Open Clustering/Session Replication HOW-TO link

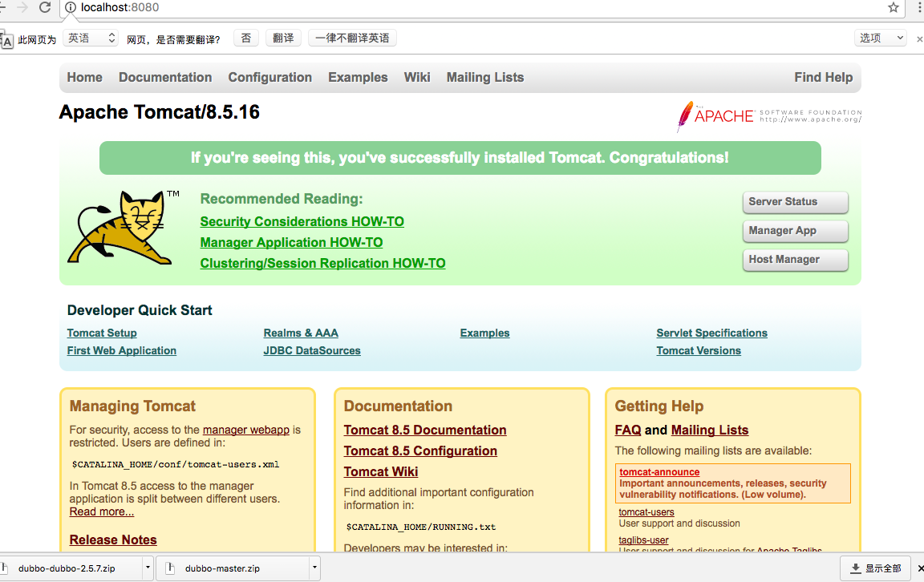click(x=322, y=263)
